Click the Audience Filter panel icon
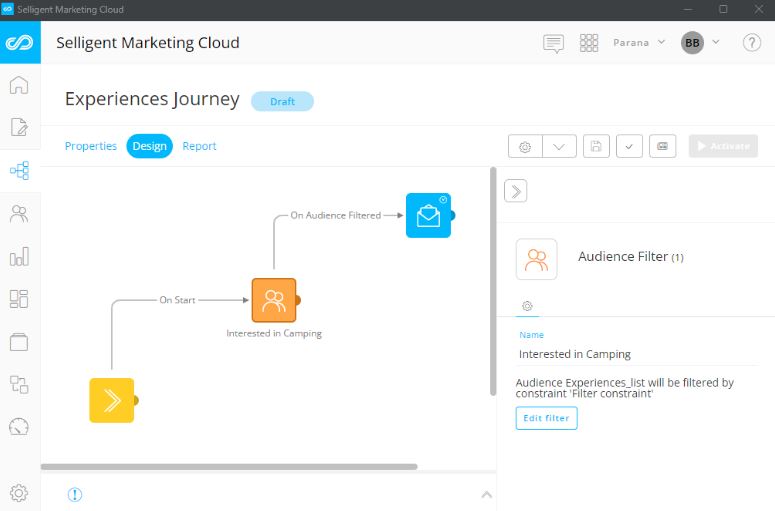 536,259
